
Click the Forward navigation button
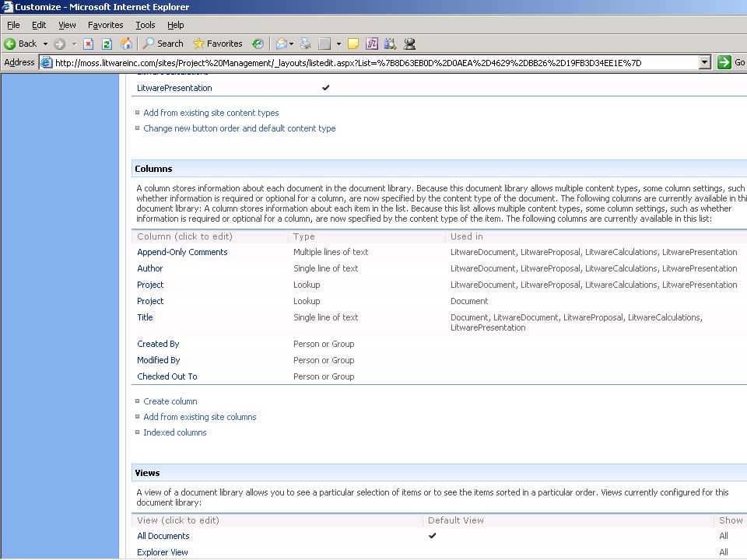[59, 44]
